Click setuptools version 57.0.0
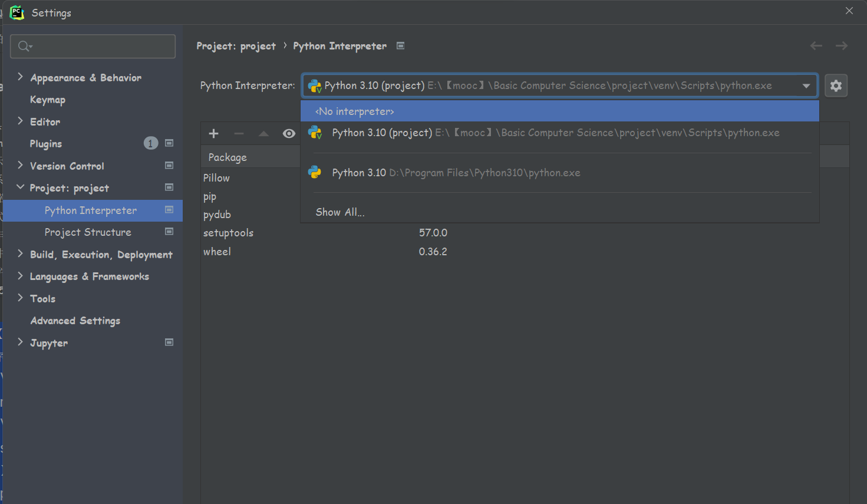Screen dimensions: 867x504 [433, 233]
